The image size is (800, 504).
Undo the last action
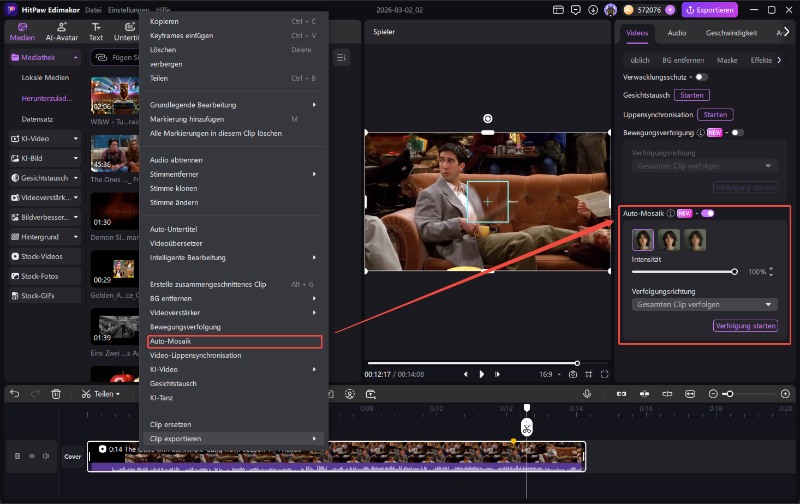(14, 394)
